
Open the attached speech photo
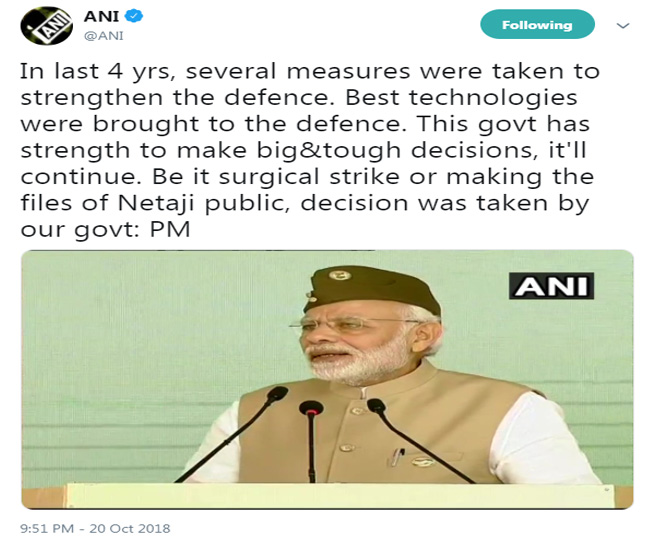click(327, 379)
